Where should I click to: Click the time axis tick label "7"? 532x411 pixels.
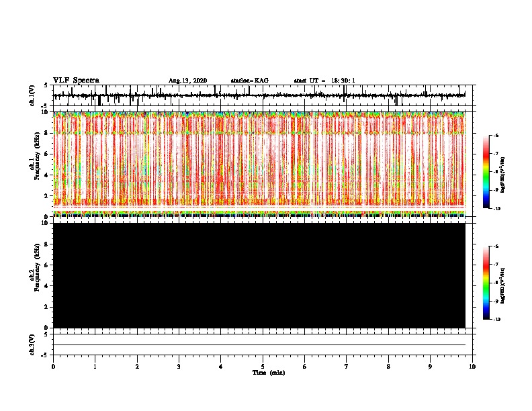[347, 367]
